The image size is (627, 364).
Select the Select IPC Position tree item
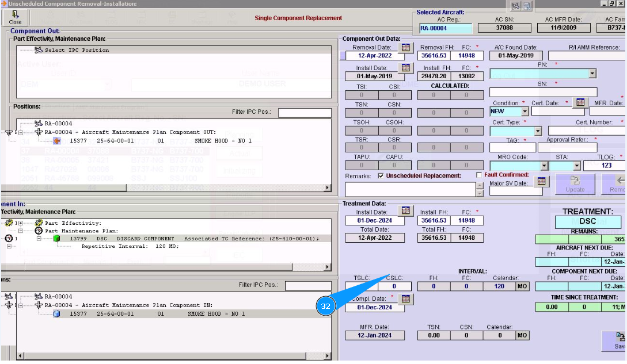point(77,50)
